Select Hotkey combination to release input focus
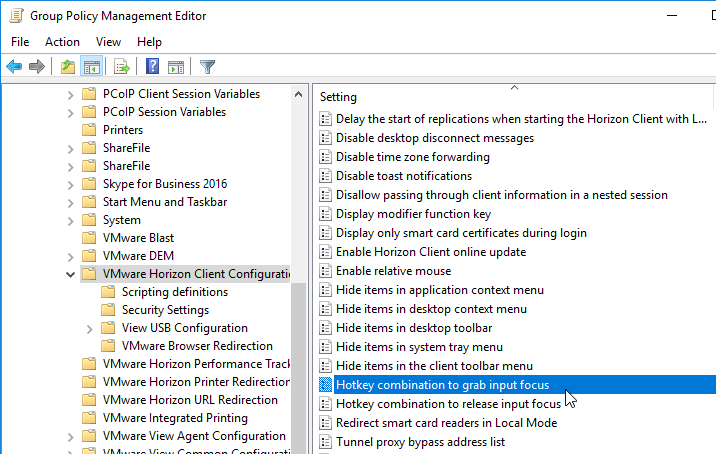 click(448, 404)
